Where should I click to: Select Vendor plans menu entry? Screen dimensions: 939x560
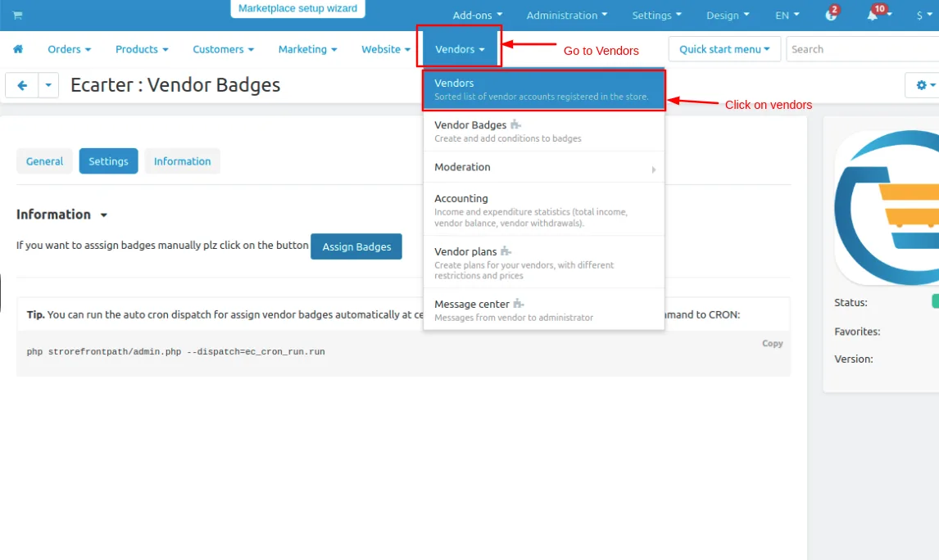coord(544,263)
